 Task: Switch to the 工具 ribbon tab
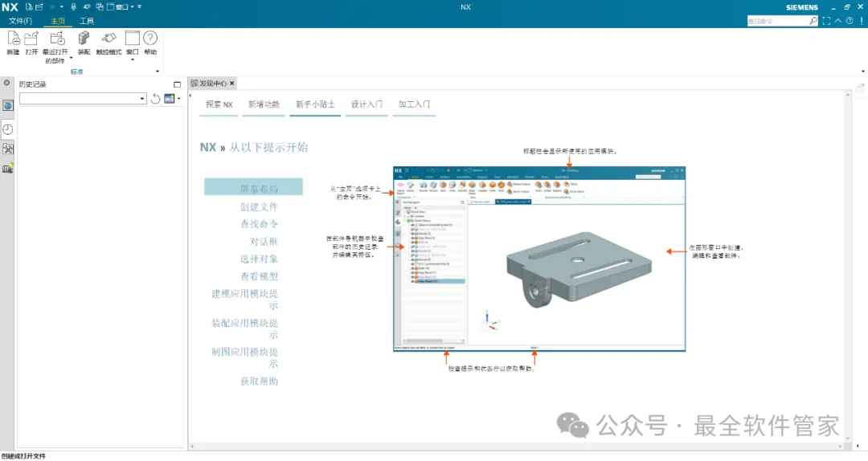point(86,21)
